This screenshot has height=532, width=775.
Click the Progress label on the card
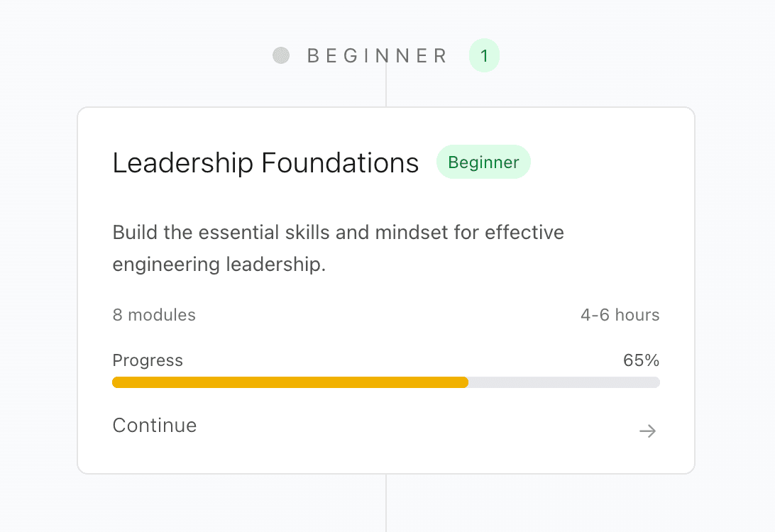point(148,360)
